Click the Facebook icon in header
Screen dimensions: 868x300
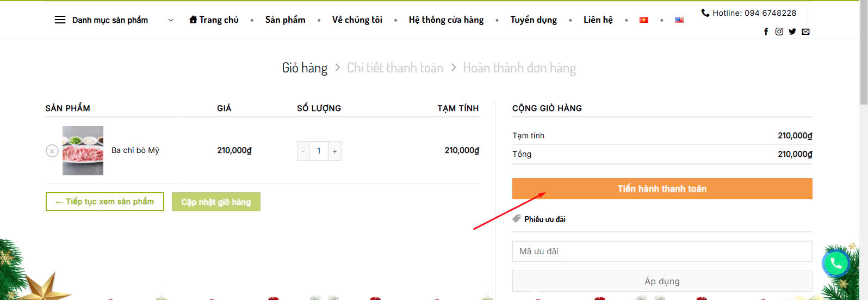tap(766, 32)
